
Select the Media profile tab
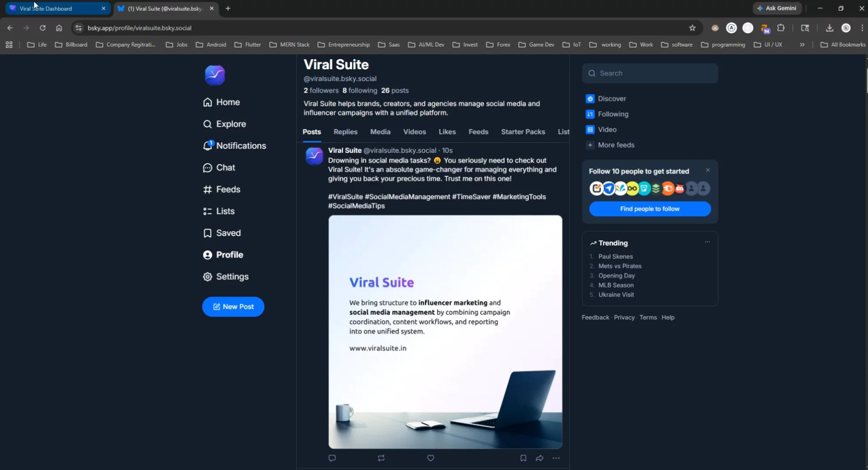380,132
